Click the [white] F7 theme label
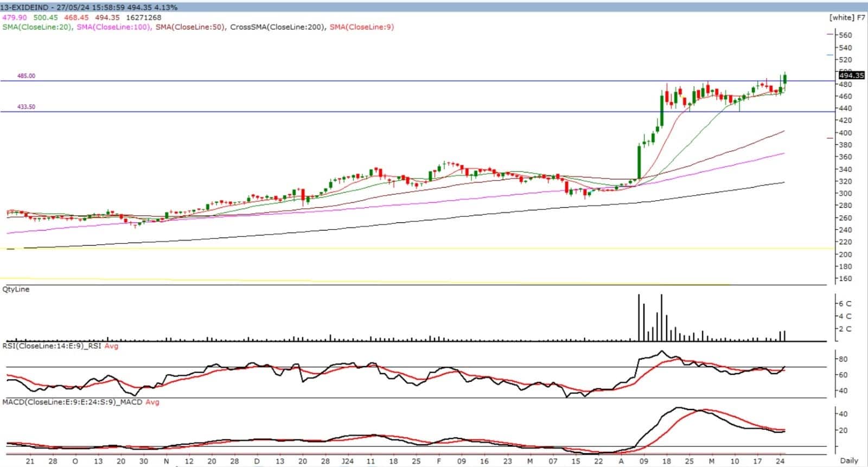This screenshot has width=868, height=467. [847, 17]
